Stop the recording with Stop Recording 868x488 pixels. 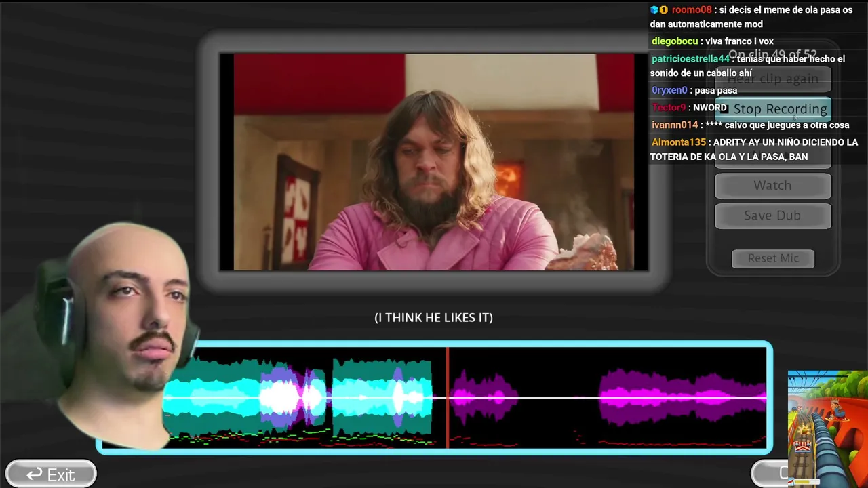[x=773, y=108]
